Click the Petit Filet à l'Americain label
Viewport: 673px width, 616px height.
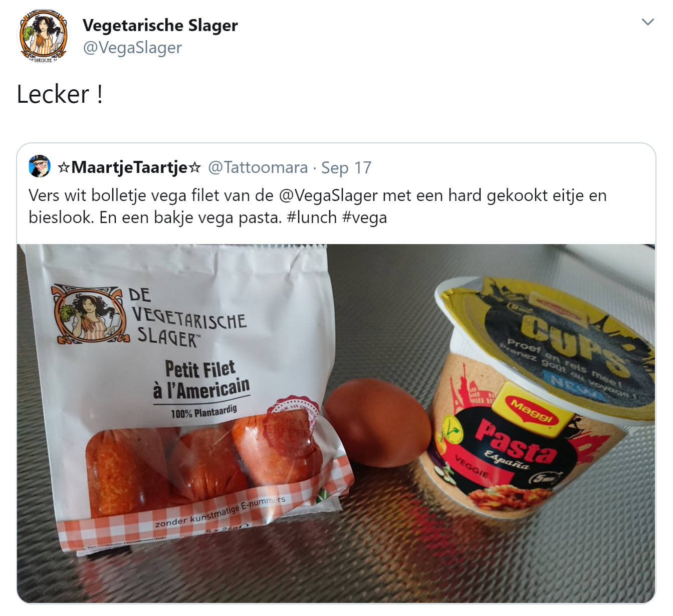201,380
